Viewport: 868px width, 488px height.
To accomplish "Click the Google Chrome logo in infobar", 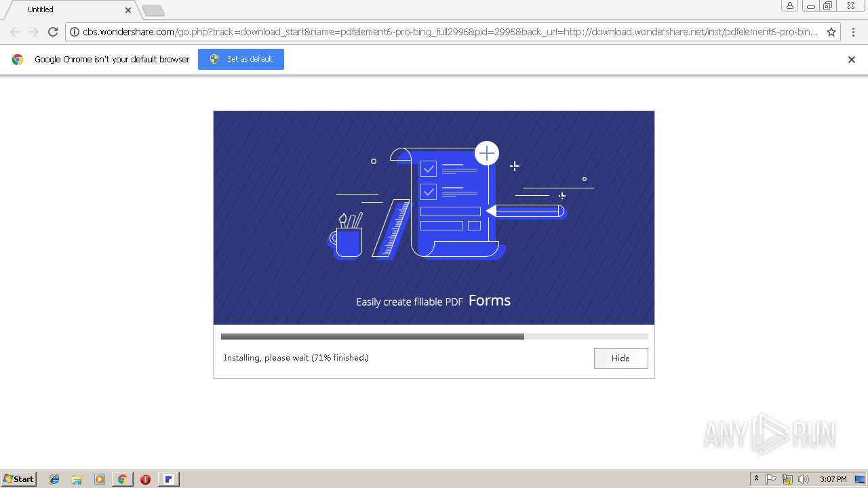I will pyautogui.click(x=18, y=60).
